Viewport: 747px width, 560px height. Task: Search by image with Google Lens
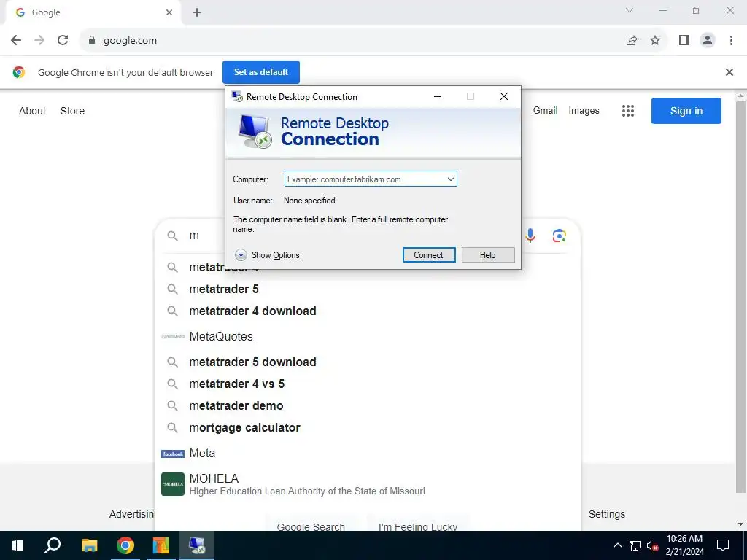(560, 236)
